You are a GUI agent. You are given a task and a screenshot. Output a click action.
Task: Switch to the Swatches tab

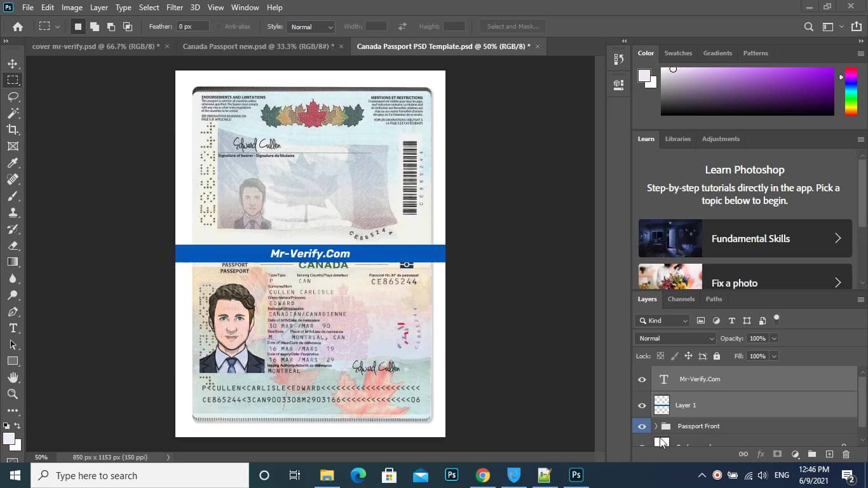coord(678,53)
